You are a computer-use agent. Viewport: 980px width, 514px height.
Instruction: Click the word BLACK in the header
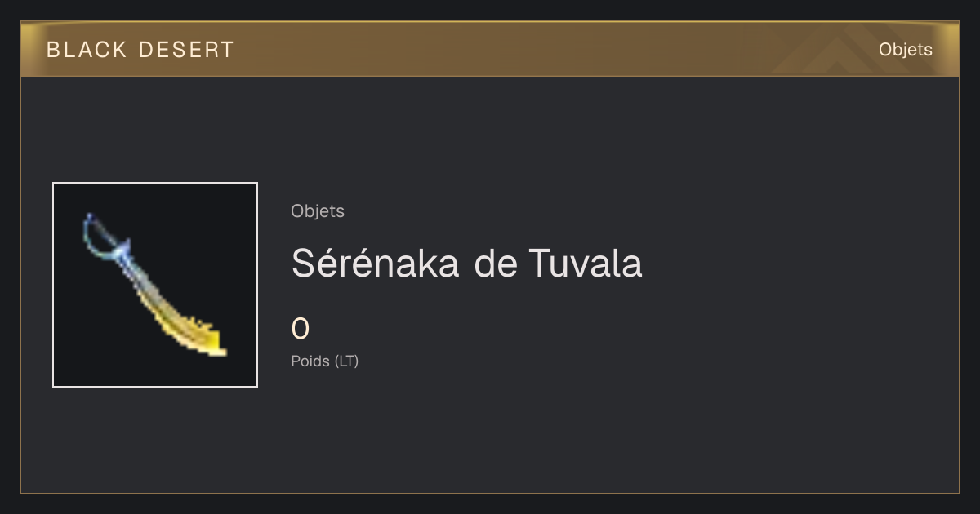pos(87,50)
